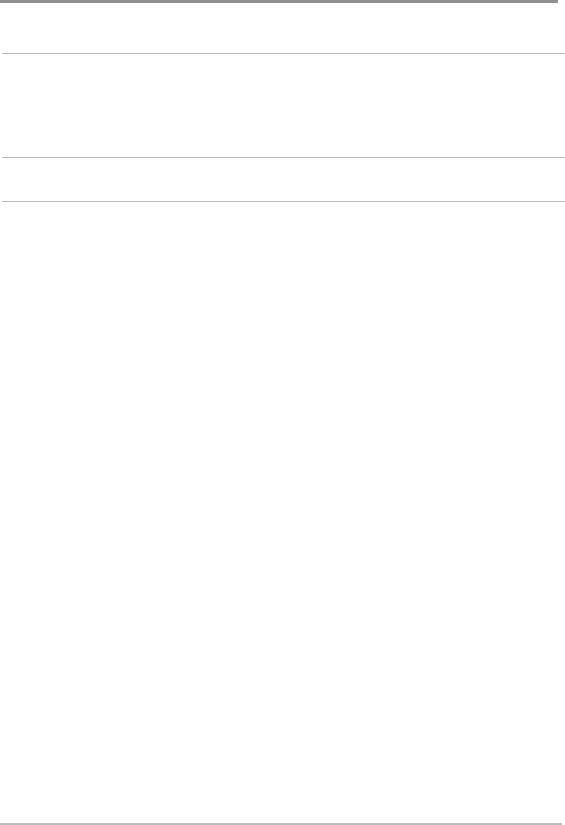Click the gray line at the page bottom
Viewport: 565px width, 825px height.
click(x=281, y=823)
